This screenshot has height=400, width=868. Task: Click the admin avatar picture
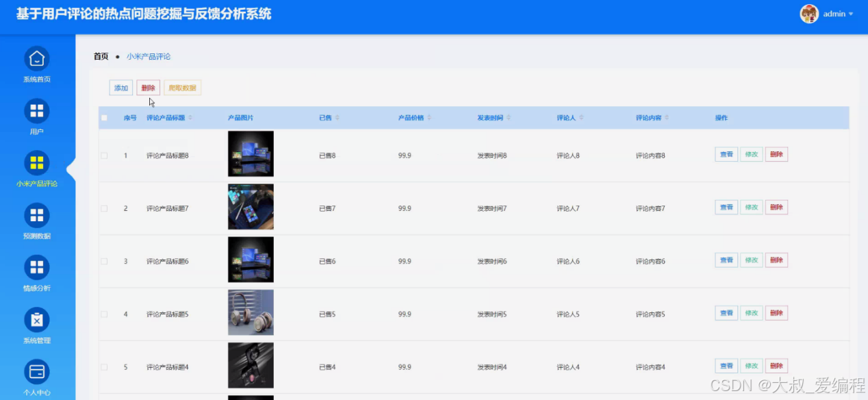[809, 14]
